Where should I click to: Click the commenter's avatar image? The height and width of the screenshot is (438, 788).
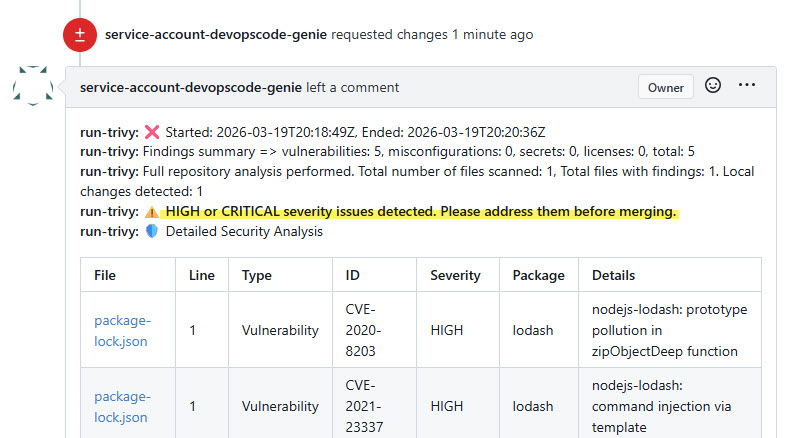(x=33, y=86)
